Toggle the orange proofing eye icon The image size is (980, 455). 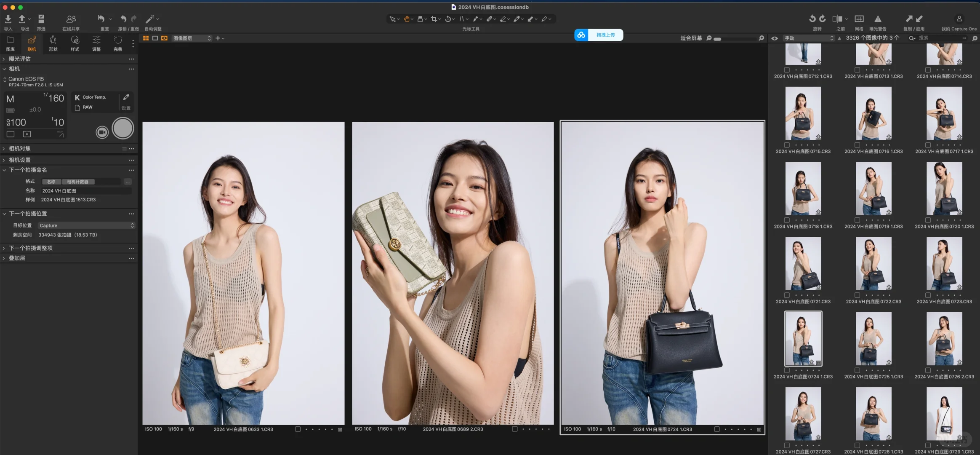tap(164, 38)
